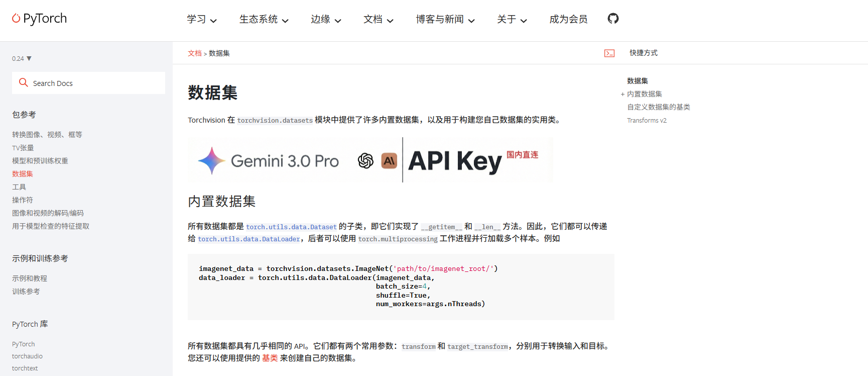
Task: Click the PyTorch logo
Action: [39, 19]
